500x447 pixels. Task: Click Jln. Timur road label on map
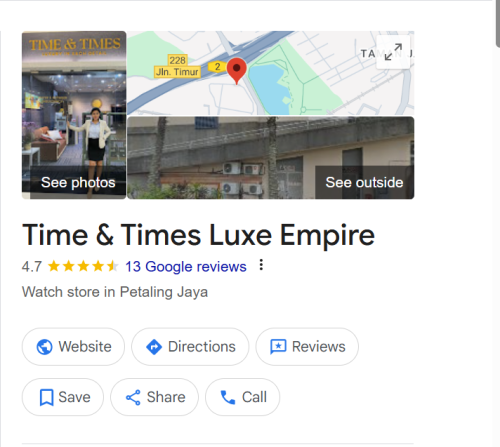pyautogui.click(x=177, y=72)
